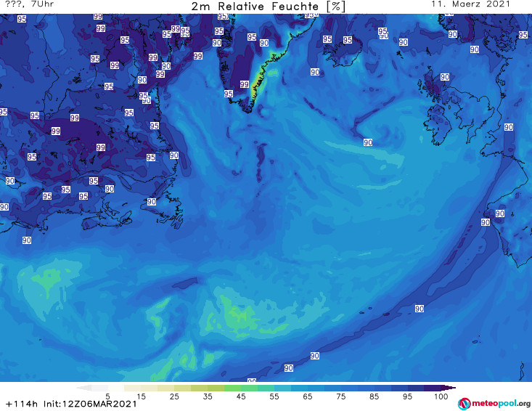Click the '65' label on the color scale
The height and width of the screenshot is (411, 532).
[x=308, y=396]
